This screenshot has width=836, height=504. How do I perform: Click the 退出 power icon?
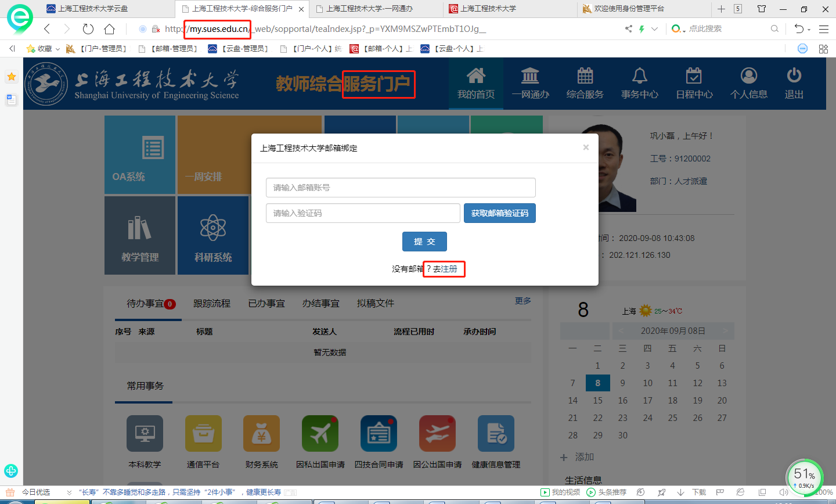(x=794, y=75)
